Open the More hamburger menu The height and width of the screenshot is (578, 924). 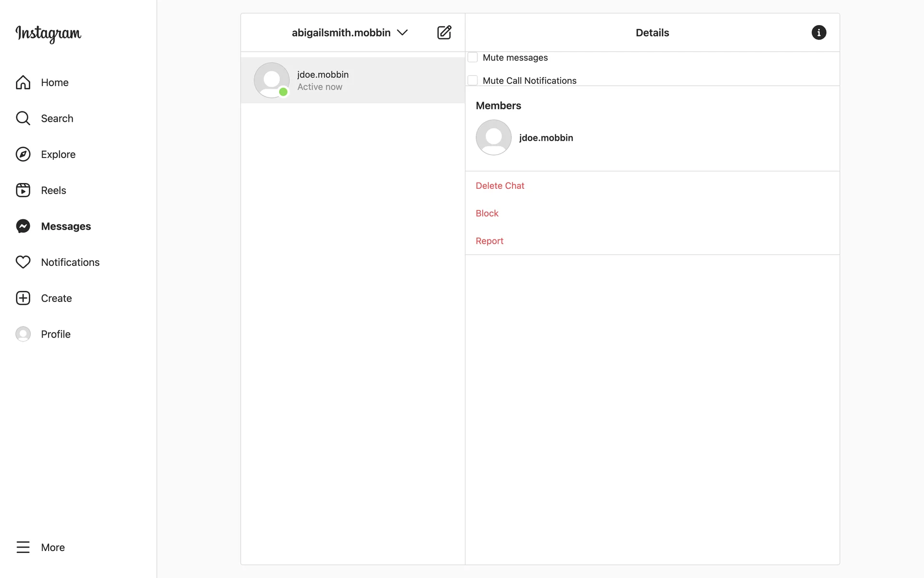[x=23, y=547]
